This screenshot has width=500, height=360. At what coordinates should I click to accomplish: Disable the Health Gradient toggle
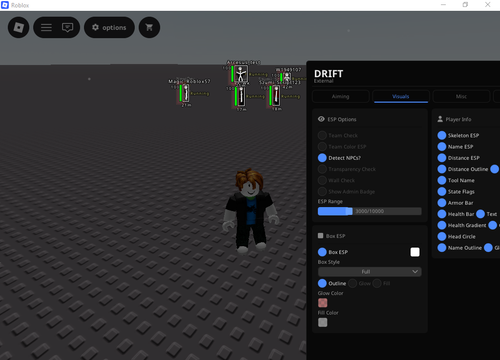tap(442, 225)
